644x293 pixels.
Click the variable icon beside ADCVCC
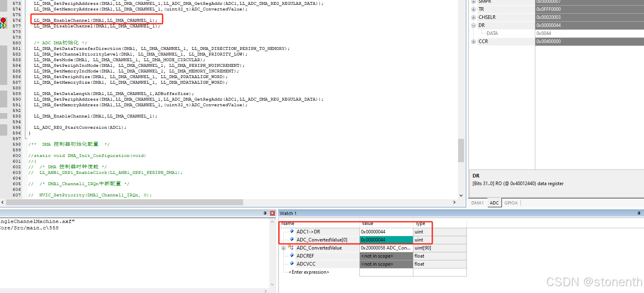pos(292,264)
